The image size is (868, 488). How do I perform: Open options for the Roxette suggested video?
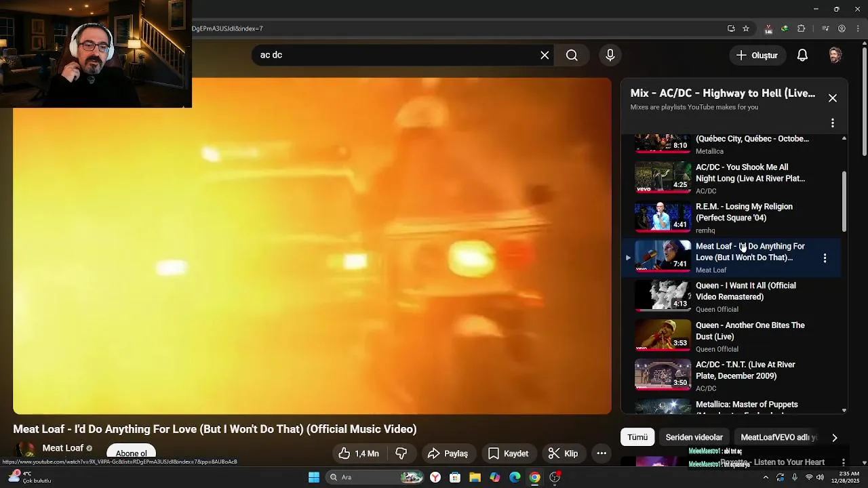click(x=844, y=462)
